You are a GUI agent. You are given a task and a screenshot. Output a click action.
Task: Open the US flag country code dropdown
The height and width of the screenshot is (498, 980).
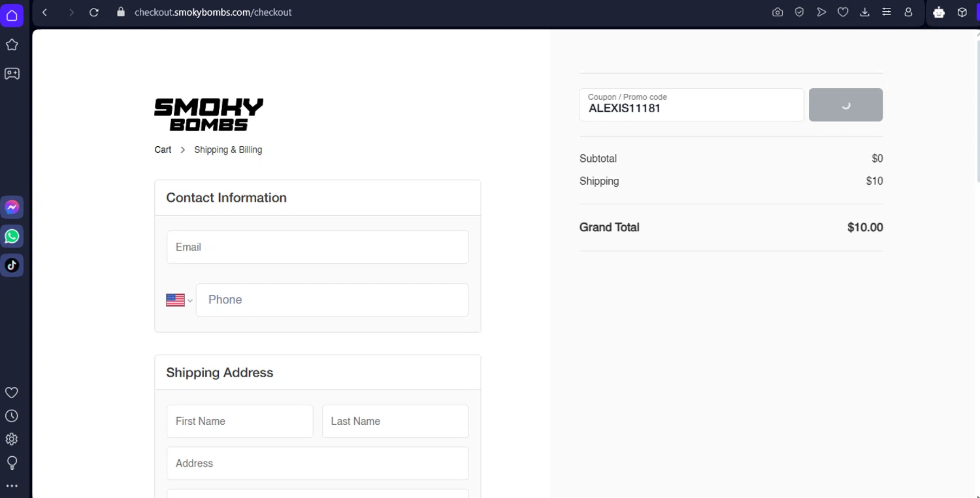[179, 300]
